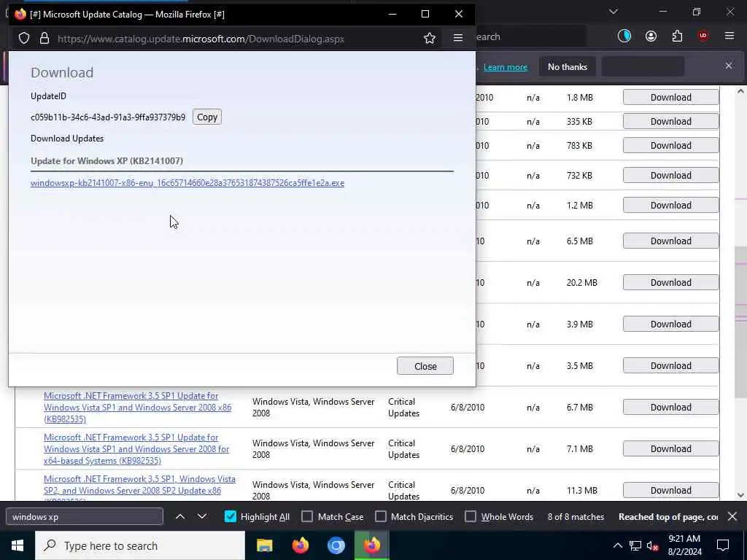Open the Chromium browser taskbar icon
This screenshot has height=560, width=747.
336,545
